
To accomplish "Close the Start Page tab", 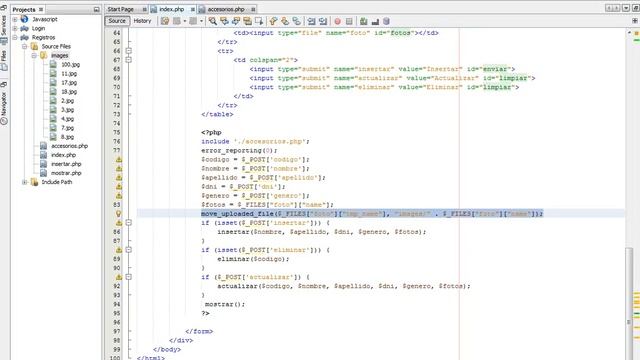I will tap(144, 9).
